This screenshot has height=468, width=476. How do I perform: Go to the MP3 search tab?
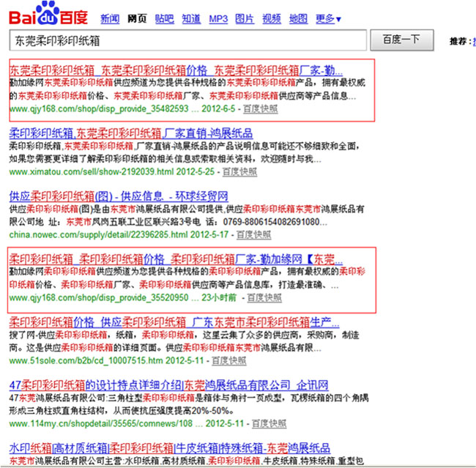pyautogui.click(x=218, y=19)
